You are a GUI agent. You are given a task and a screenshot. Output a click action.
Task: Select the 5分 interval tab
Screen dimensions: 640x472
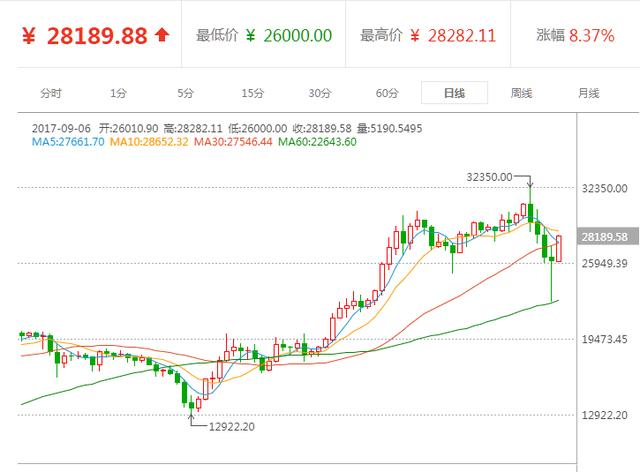point(185,93)
